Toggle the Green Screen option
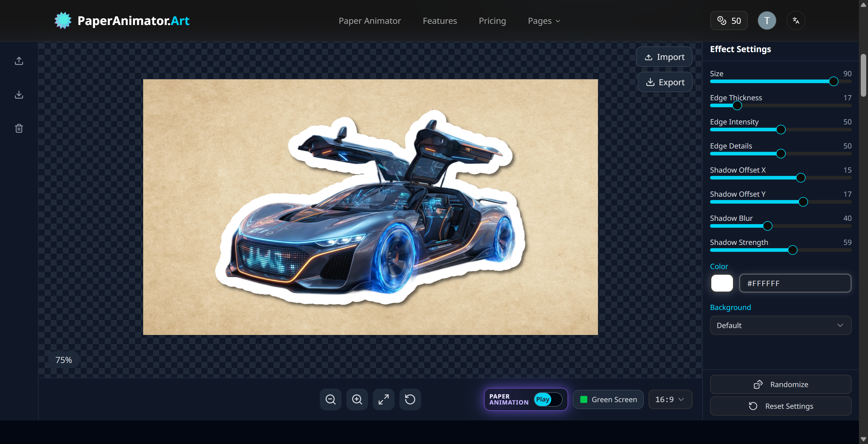This screenshot has height=444, width=868. pos(608,399)
